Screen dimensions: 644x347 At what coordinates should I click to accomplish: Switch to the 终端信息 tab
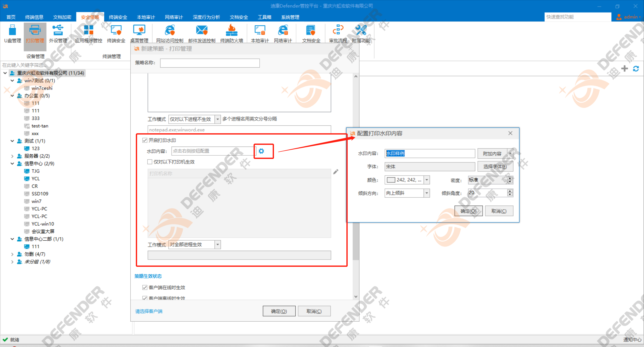pos(34,17)
